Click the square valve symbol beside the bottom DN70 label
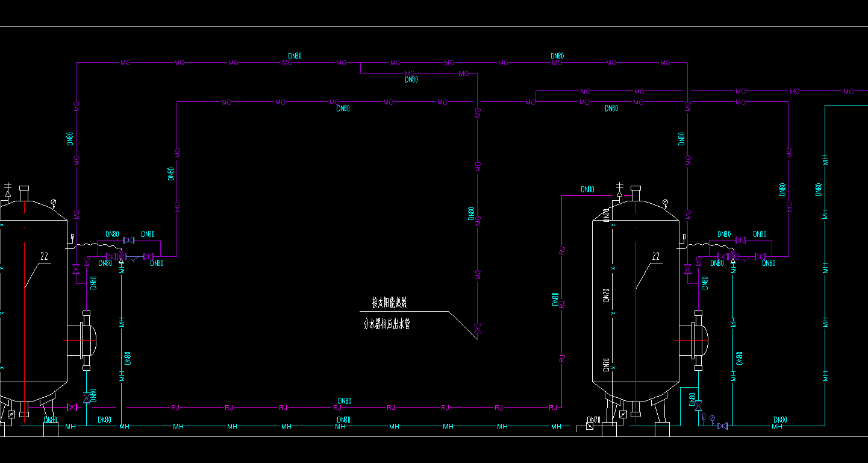 click(x=589, y=426)
